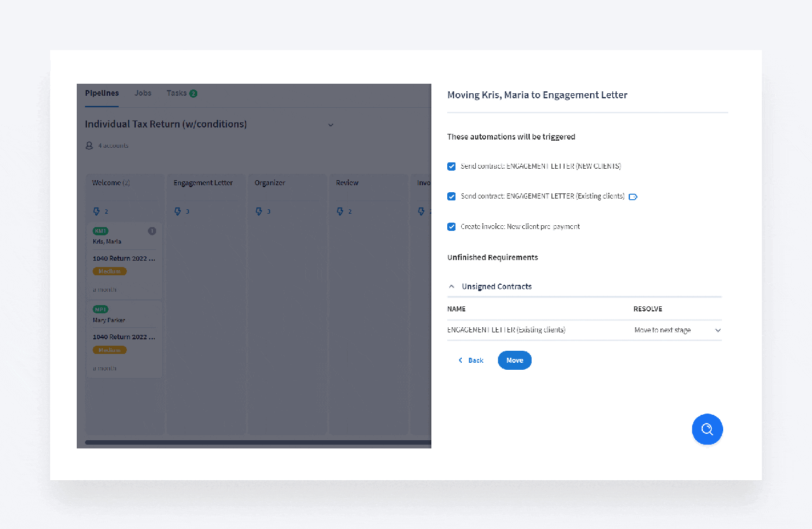Click the tag icon beside Existing clients contract

(x=632, y=197)
